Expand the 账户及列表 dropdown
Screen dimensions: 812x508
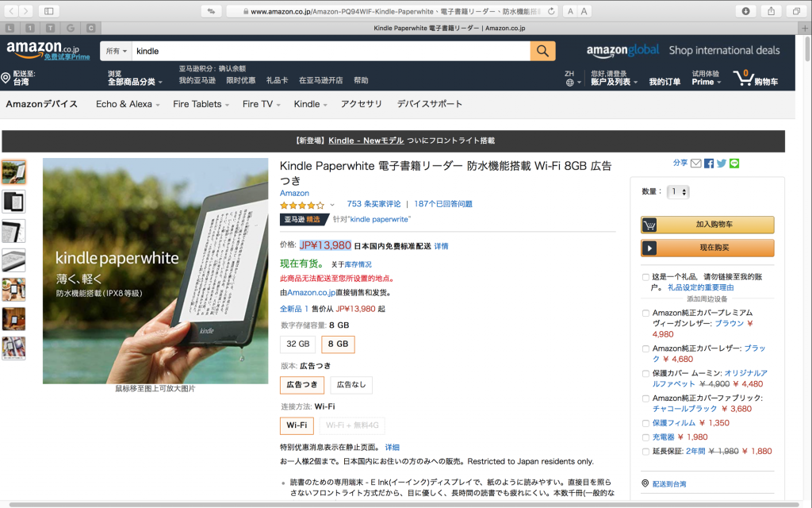pyautogui.click(x=615, y=82)
